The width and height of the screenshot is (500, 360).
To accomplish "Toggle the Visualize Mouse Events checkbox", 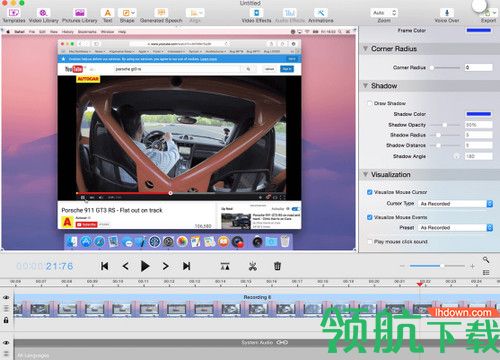I will [x=370, y=217].
